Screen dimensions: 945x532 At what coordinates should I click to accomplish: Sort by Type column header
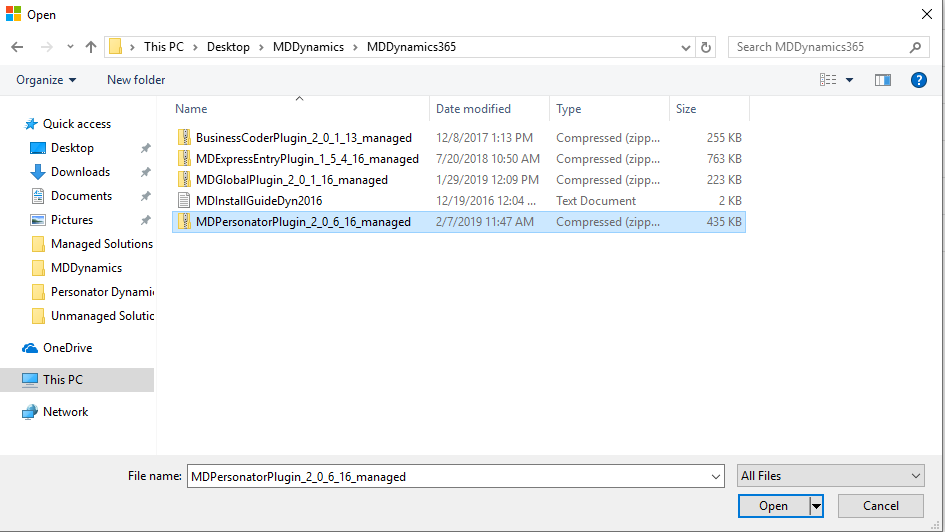pyautogui.click(x=568, y=109)
